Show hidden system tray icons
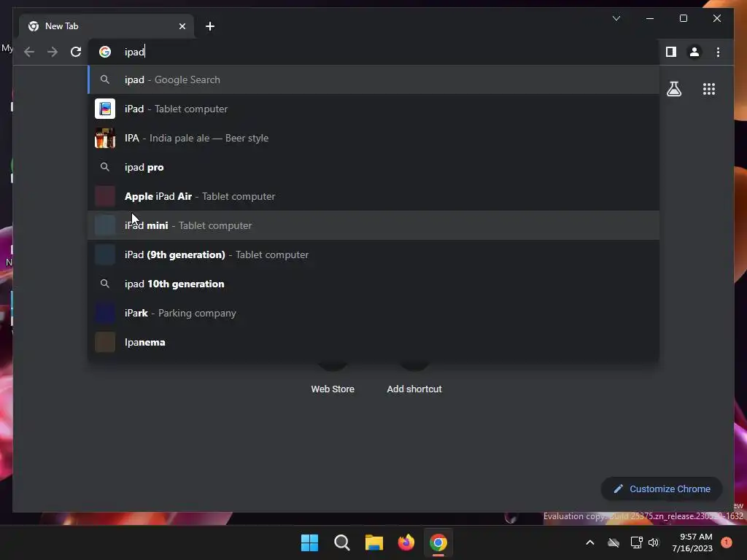This screenshot has height=560, width=747. tap(589, 542)
